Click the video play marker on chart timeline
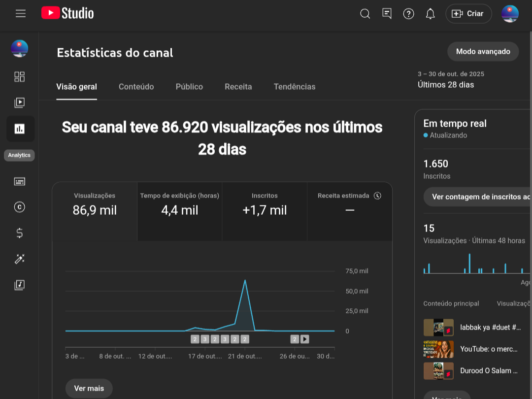Screen dimensions: 532x399 coord(305,339)
